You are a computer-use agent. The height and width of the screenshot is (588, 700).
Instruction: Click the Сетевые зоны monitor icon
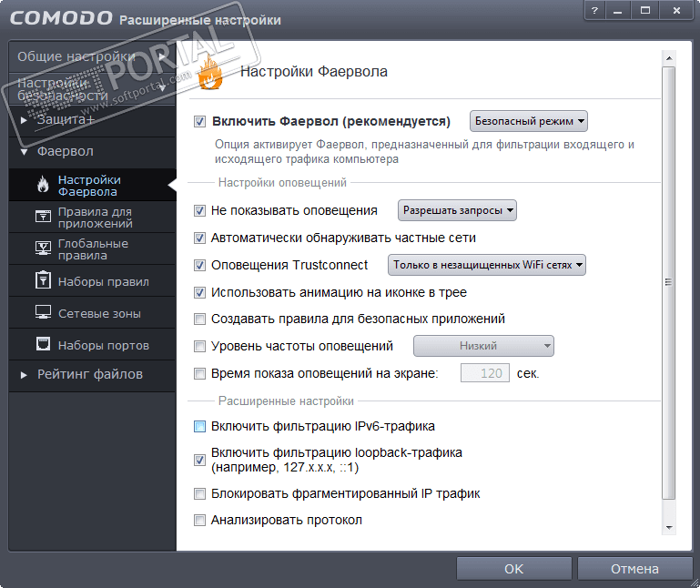(42, 312)
